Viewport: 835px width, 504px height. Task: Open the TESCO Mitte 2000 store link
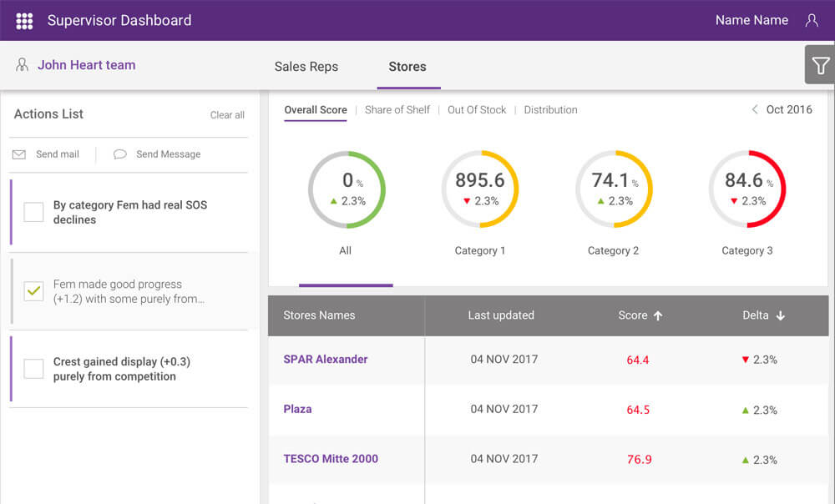[x=331, y=459]
